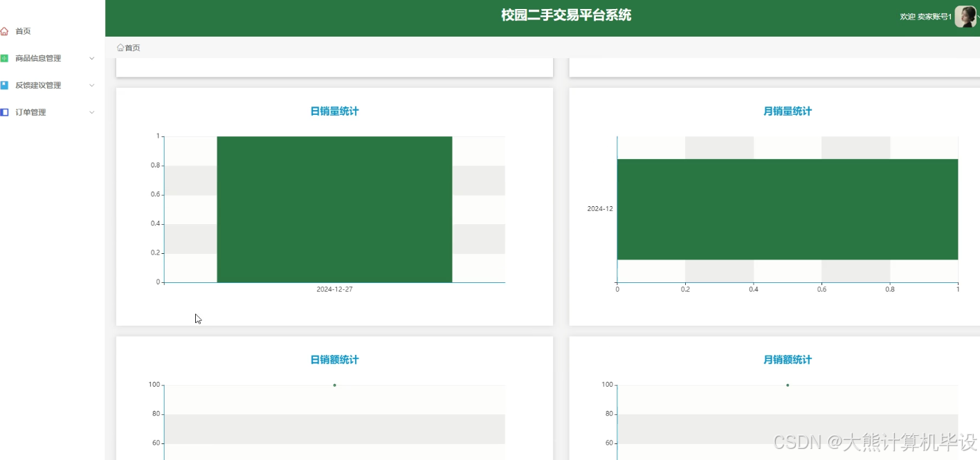This screenshot has width=980, height=460.
Task: Click the 2024-12 axis label
Action: click(600, 208)
